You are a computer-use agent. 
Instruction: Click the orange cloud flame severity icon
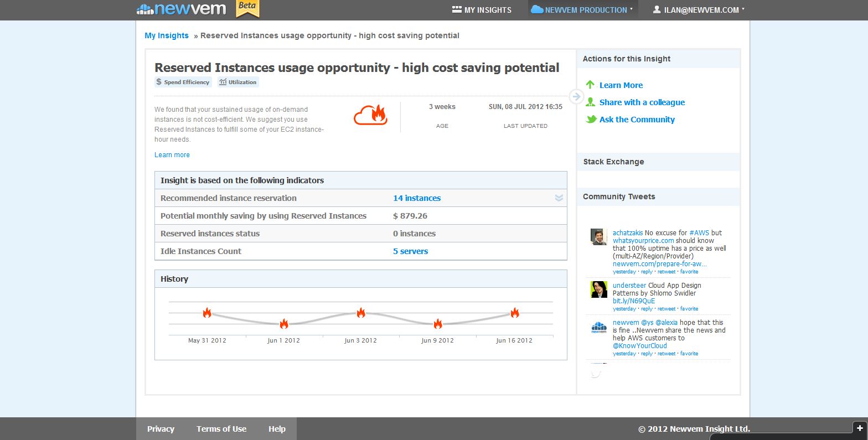(x=370, y=115)
